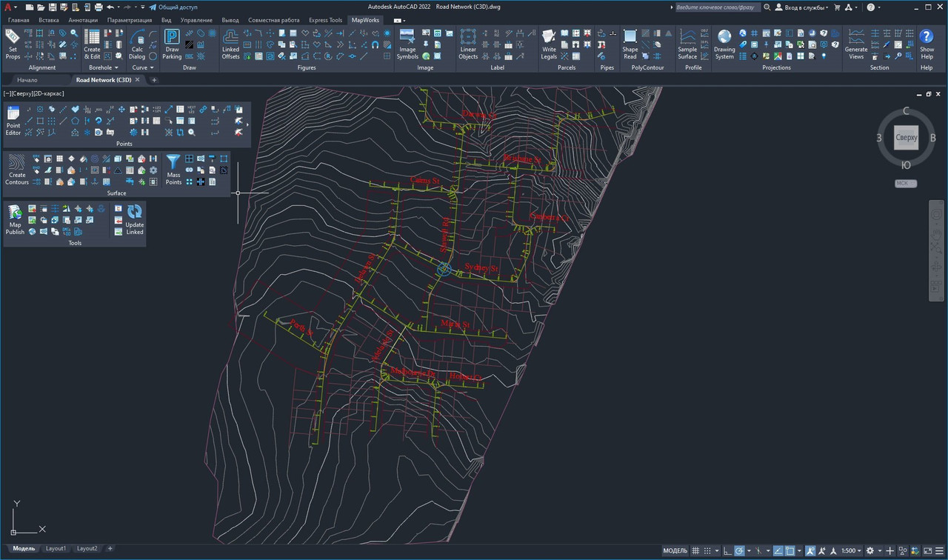The image size is (948, 560).
Task: Click the Undo arrow icon
Action: pos(110,7)
